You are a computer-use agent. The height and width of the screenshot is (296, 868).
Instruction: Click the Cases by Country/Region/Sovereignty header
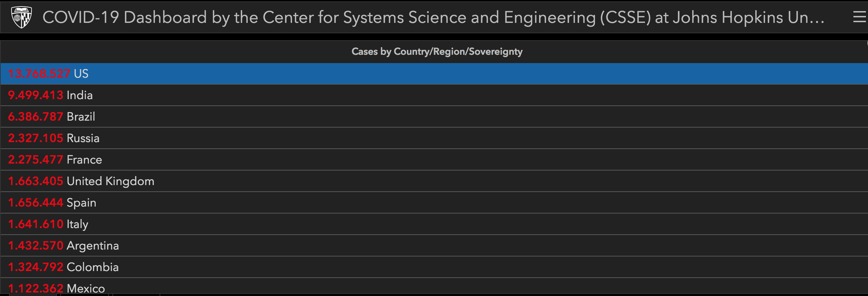coord(437,52)
